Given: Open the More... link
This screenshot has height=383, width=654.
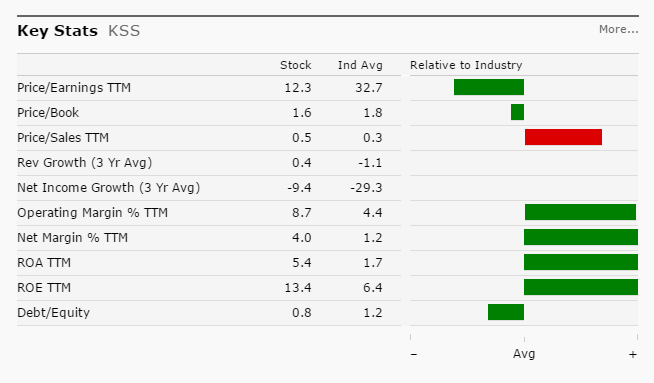Looking at the screenshot, I should 618,29.
